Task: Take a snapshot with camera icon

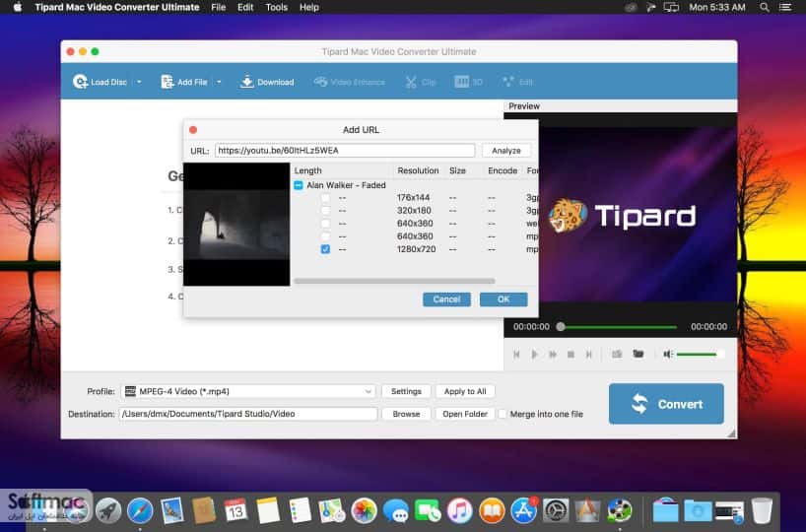Action: (x=617, y=354)
